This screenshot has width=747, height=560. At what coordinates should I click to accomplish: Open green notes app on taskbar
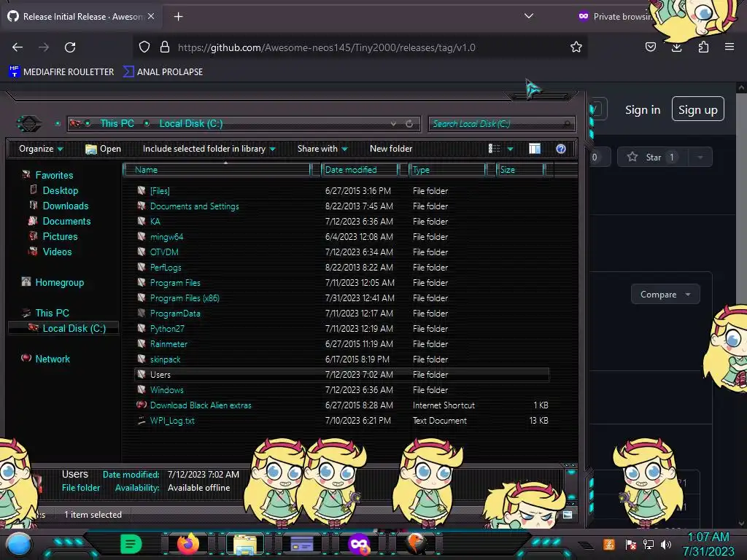[x=131, y=544]
